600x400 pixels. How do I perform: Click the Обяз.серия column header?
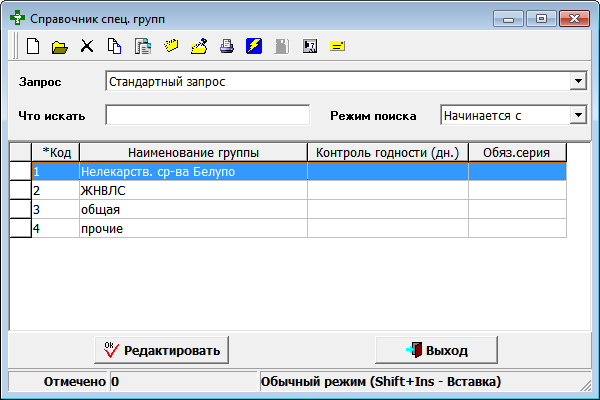517,152
